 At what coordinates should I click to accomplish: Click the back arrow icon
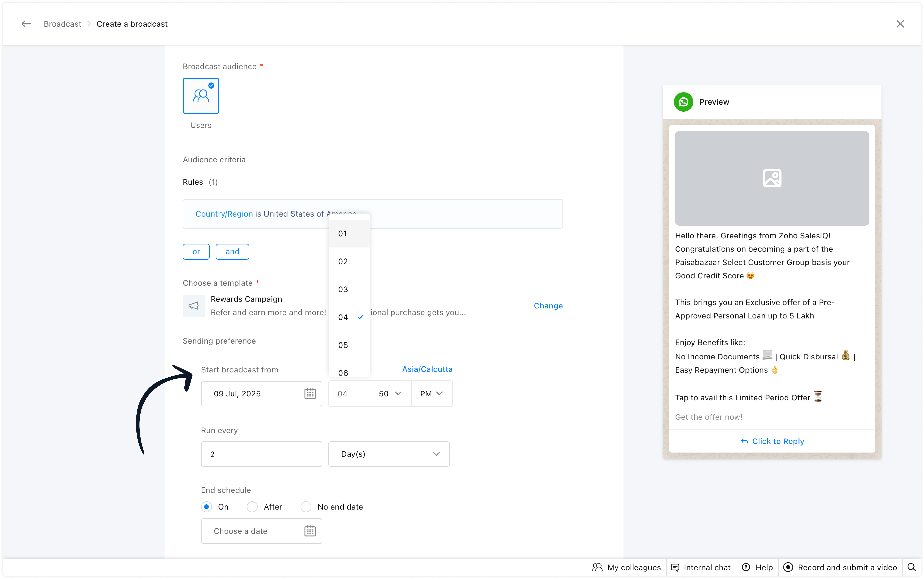click(x=26, y=24)
